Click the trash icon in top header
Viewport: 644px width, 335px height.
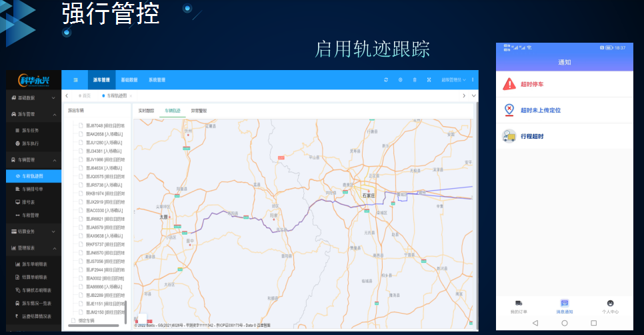(x=415, y=79)
